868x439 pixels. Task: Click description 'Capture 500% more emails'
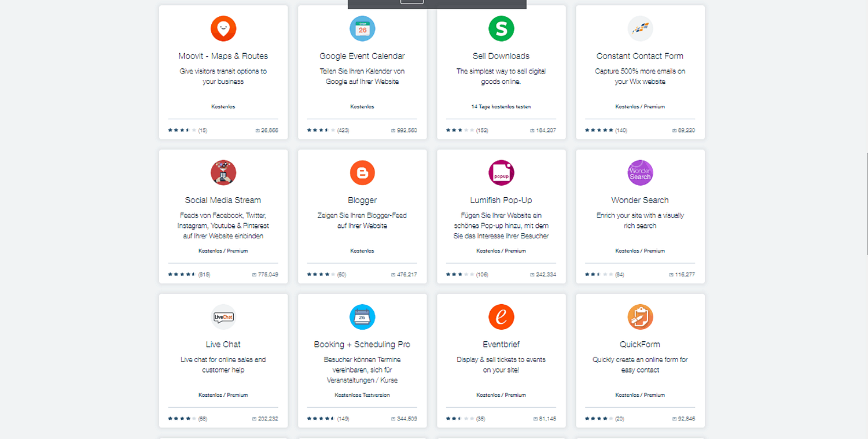point(640,76)
